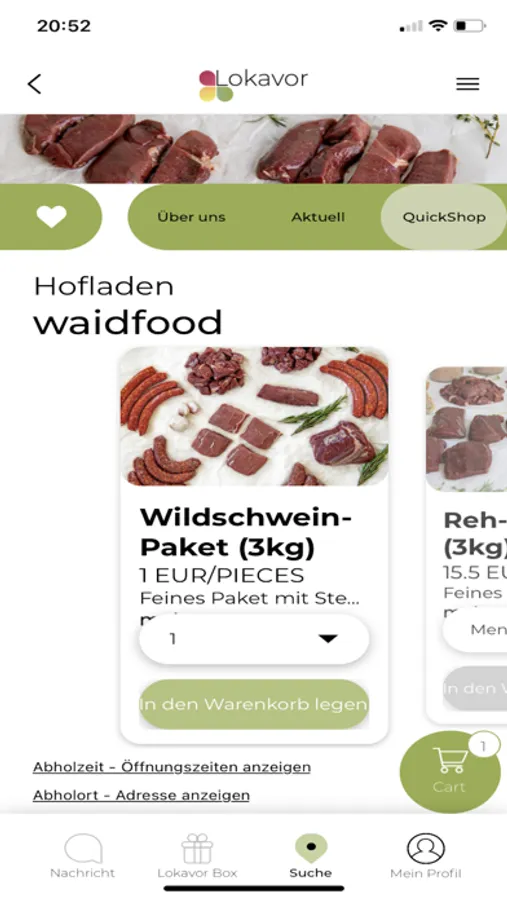Image resolution: width=507 pixels, height=900 pixels.
Task: Toggle the heart favorite button
Action: tap(51, 217)
